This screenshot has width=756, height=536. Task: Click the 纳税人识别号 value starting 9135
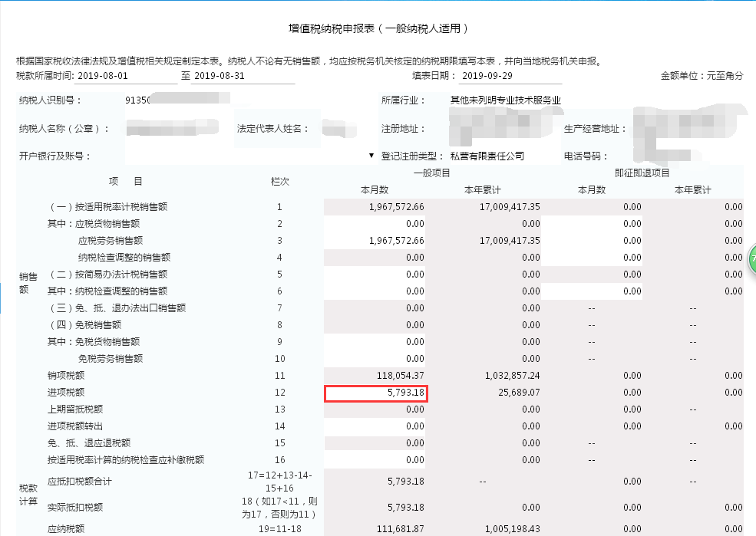[138, 100]
